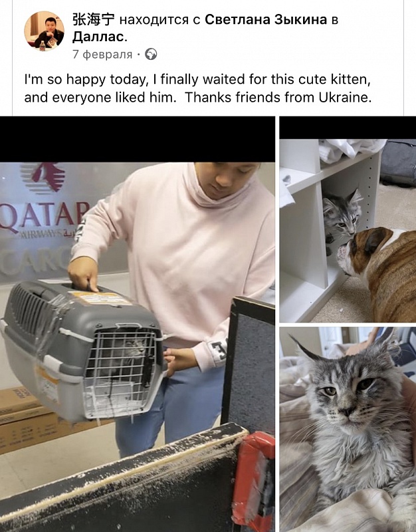Image resolution: width=416 pixels, height=532 pixels.
Task: Click the post text about cute kitten
Action: tap(198, 88)
